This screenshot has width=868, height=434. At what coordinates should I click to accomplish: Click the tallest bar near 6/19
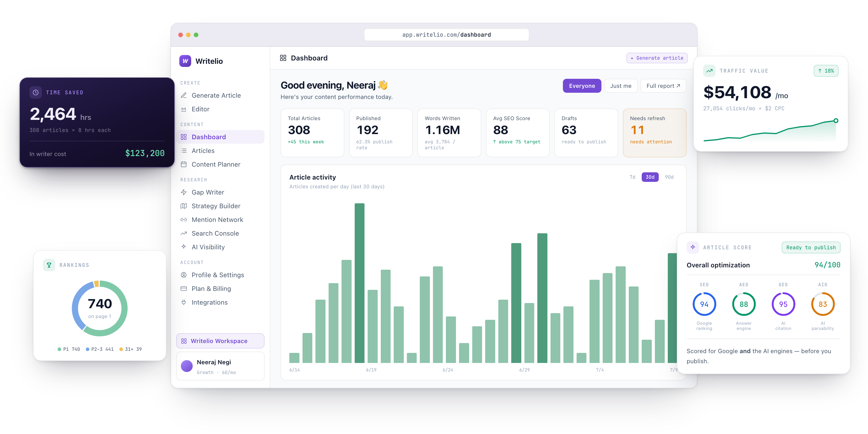[x=360, y=283]
